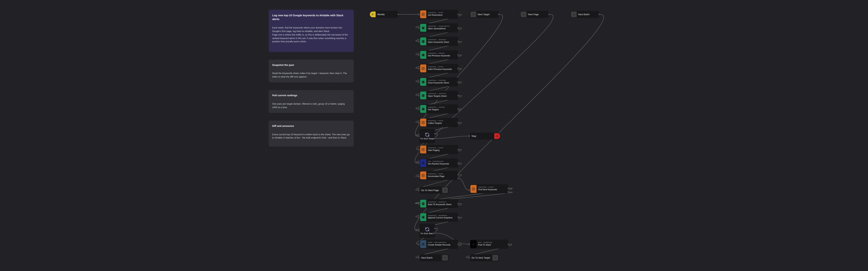Click the Set Parameters function icon
This screenshot has height=271, width=868.
click(423, 14)
